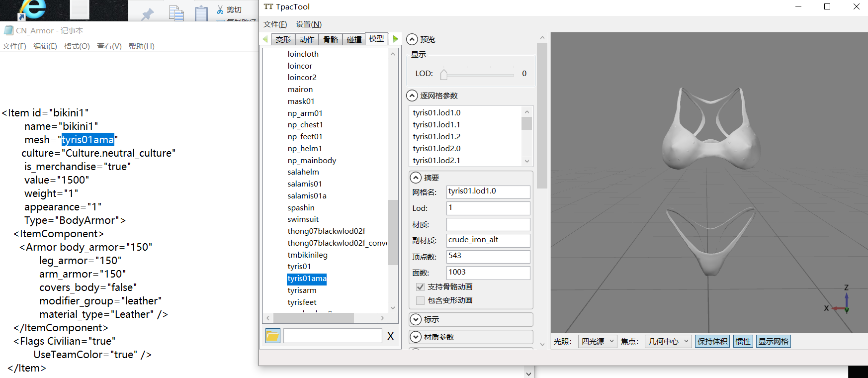Click the 副材质 field crude_iron_alt
Image resolution: width=868 pixels, height=378 pixels.
[x=488, y=240]
